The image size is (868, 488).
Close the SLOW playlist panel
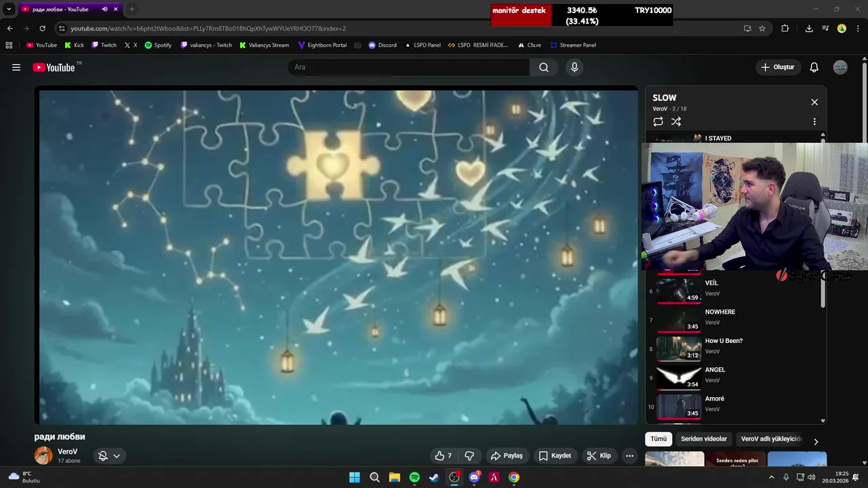coord(814,102)
